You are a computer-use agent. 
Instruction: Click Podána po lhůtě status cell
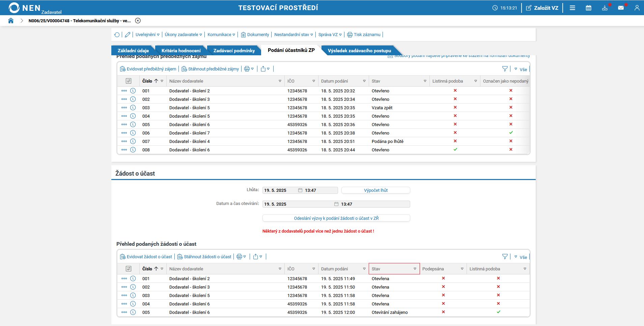pyautogui.click(x=388, y=142)
